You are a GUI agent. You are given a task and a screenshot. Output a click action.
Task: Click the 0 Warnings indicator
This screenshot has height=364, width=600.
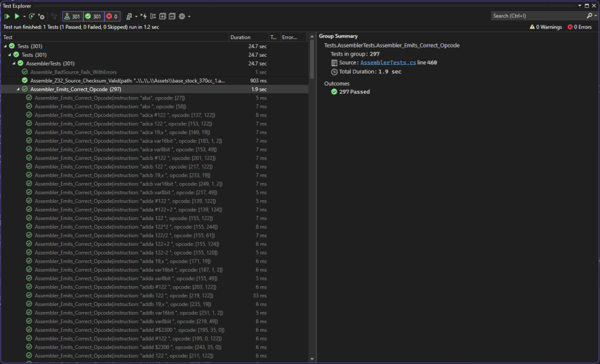click(x=546, y=27)
